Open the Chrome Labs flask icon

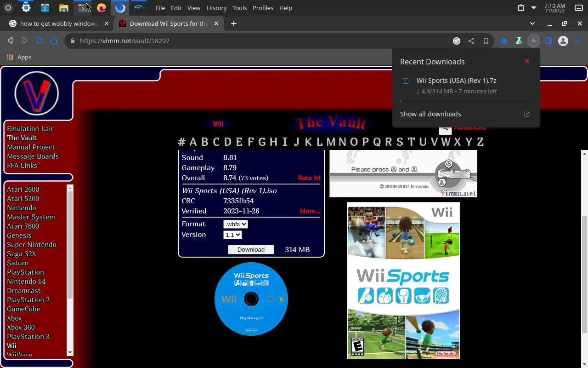coord(519,41)
